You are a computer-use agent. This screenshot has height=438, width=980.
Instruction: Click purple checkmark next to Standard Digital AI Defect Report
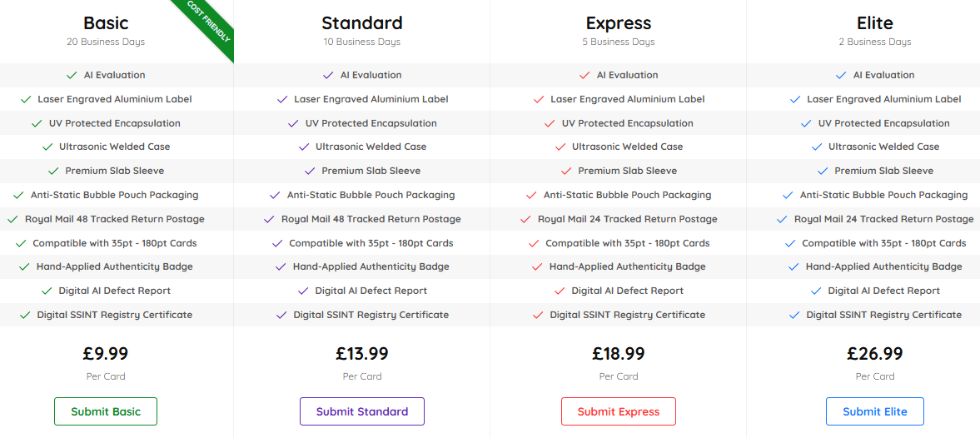pos(303,291)
